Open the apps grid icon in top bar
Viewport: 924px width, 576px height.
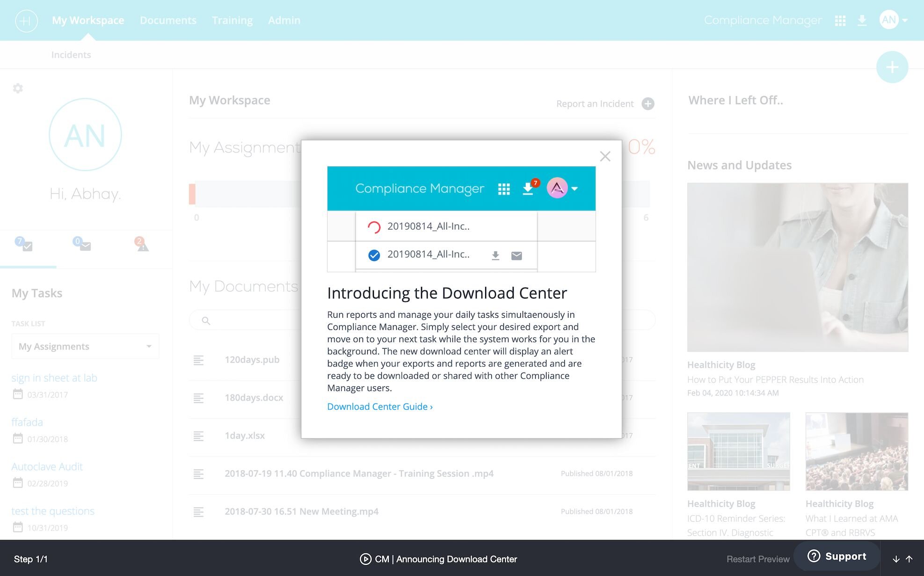(x=840, y=21)
